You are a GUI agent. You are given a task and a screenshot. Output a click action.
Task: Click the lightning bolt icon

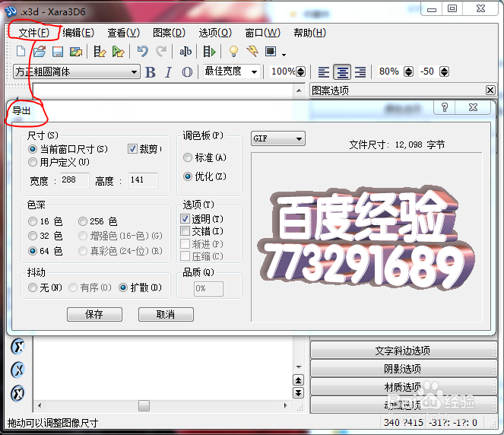tap(252, 51)
